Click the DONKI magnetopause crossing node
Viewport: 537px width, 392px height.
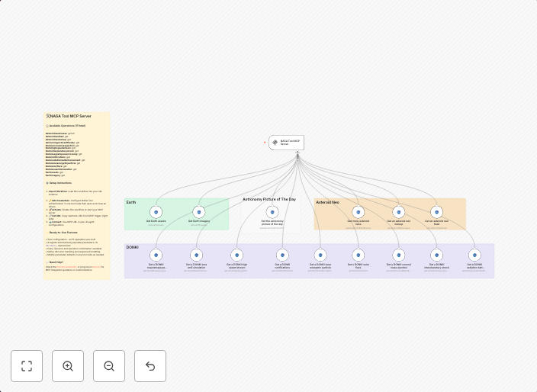click(156, 255)
